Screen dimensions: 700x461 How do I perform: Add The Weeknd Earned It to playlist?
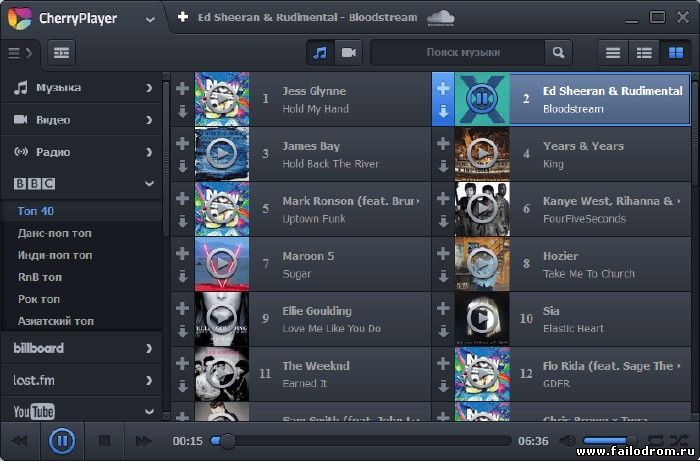click(182, 363)
